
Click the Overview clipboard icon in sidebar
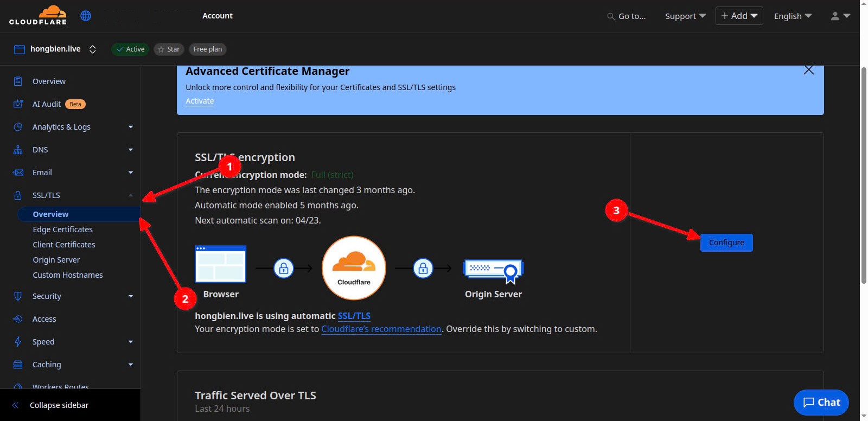[x=18, y=81]
